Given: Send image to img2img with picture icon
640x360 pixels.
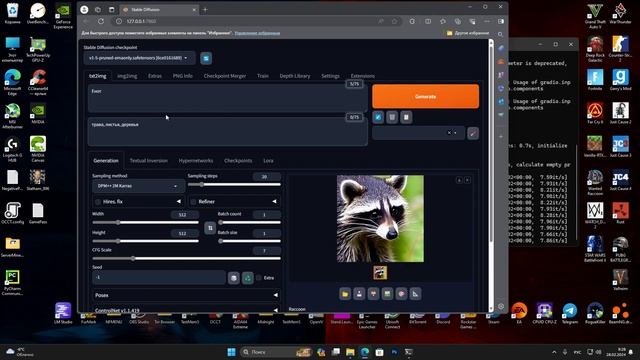Looking at the screenshot, I should [x=387, y=294].
